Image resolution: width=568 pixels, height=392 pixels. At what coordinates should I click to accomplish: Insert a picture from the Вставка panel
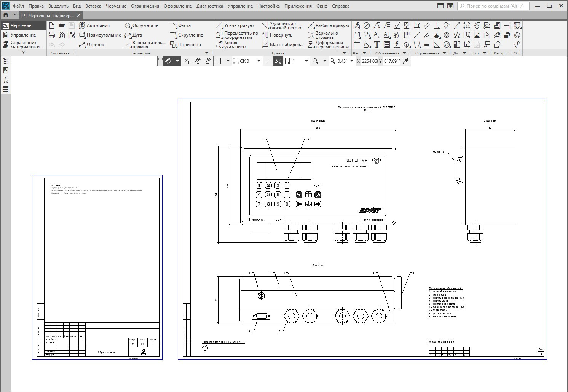pyautogui.click(x=477, y=35)
